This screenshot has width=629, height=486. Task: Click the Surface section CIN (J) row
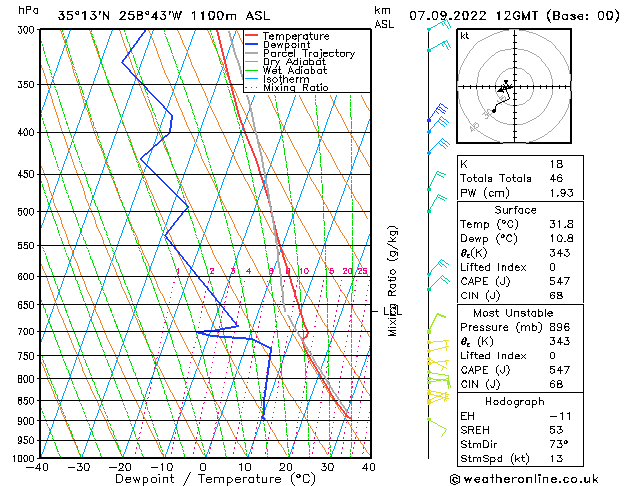[x=520, y=296]
